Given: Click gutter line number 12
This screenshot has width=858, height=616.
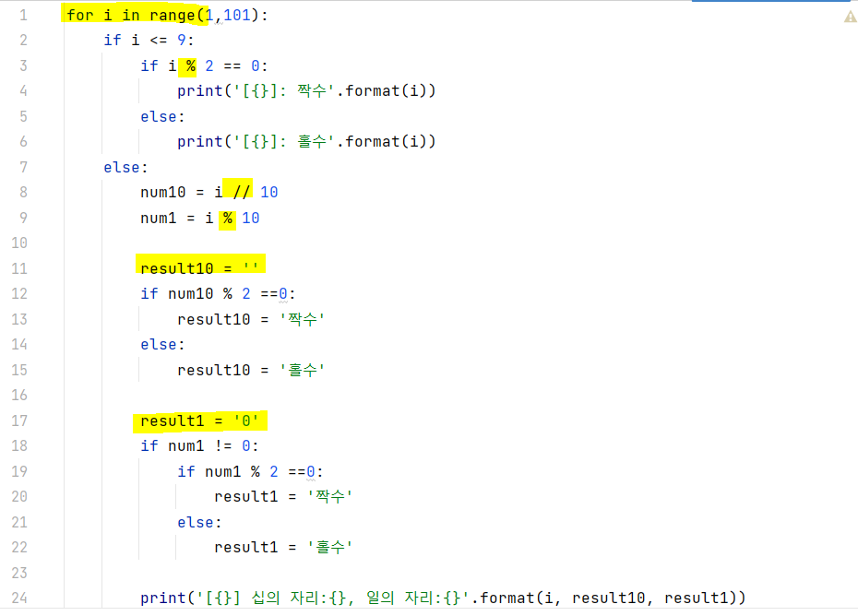Looking at the screenshot, I should pyautogui.click(x=19, y=294).
